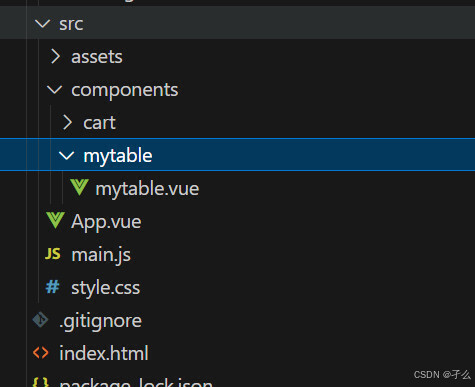This screenshot has height=387, width=475.
Task: Collapse the components folder chevron
Action: (x=54, y=89)
